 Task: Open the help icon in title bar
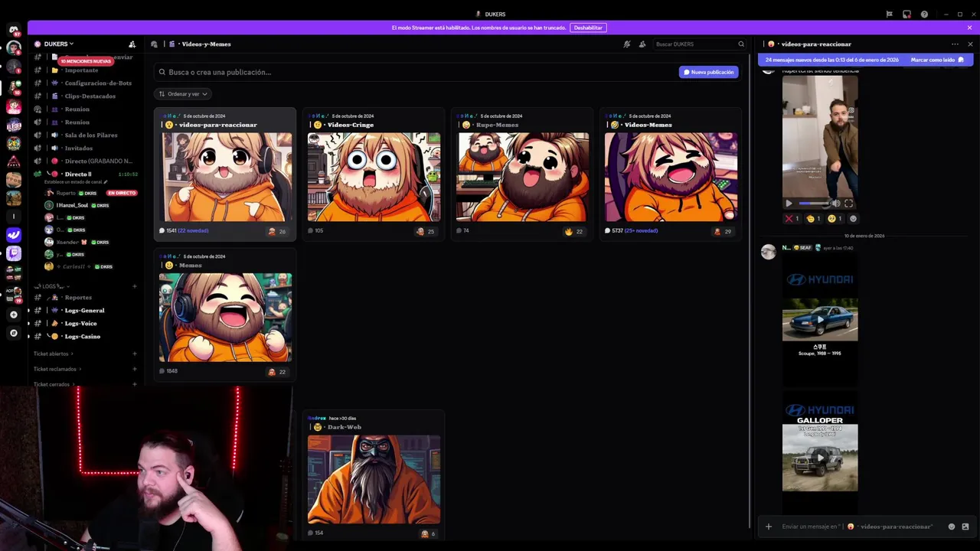(924, 14)
